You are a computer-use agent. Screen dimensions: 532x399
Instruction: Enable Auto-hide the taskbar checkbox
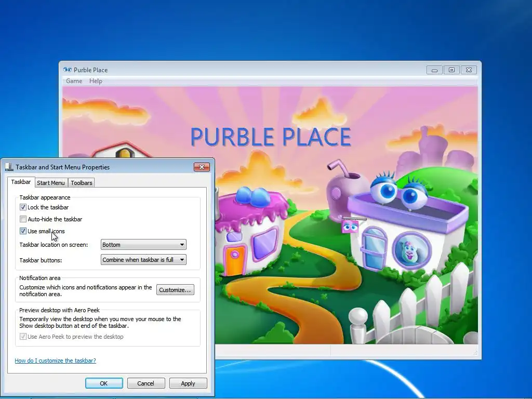click(23, 219)
